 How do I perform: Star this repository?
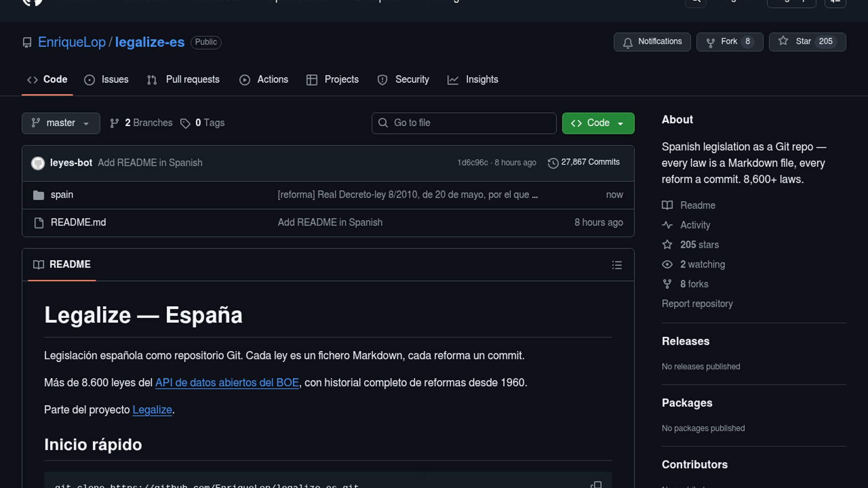(807, 42)
